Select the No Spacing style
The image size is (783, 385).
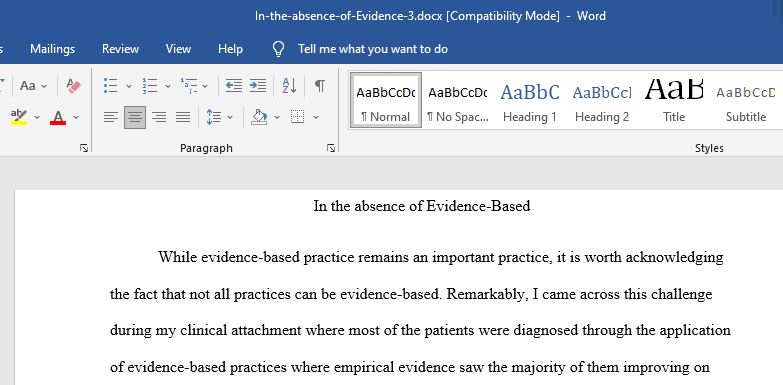pos(457,100)
